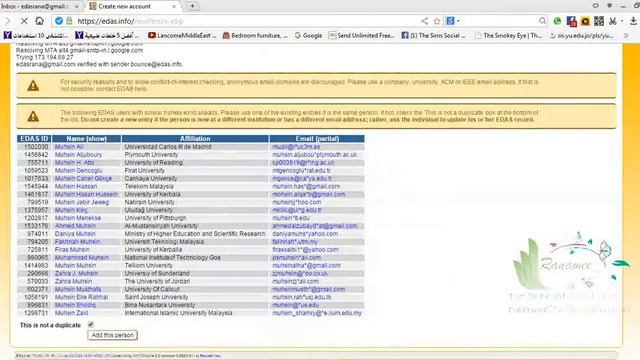Open Muhsin Jebir Jweeg user entry
Viewport: 640px width, 360px height.
click(82, 202)
